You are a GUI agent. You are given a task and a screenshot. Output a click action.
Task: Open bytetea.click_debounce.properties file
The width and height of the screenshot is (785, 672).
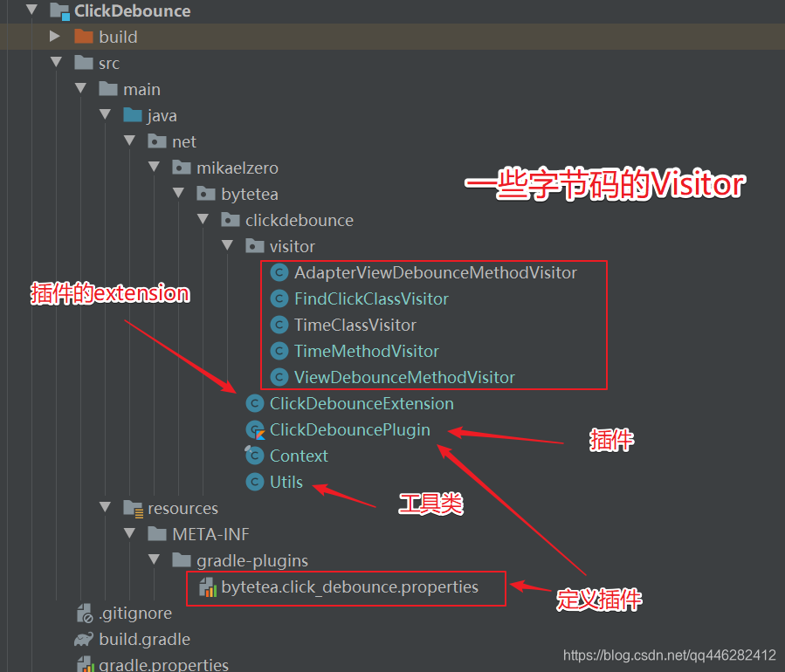(349, 587)
